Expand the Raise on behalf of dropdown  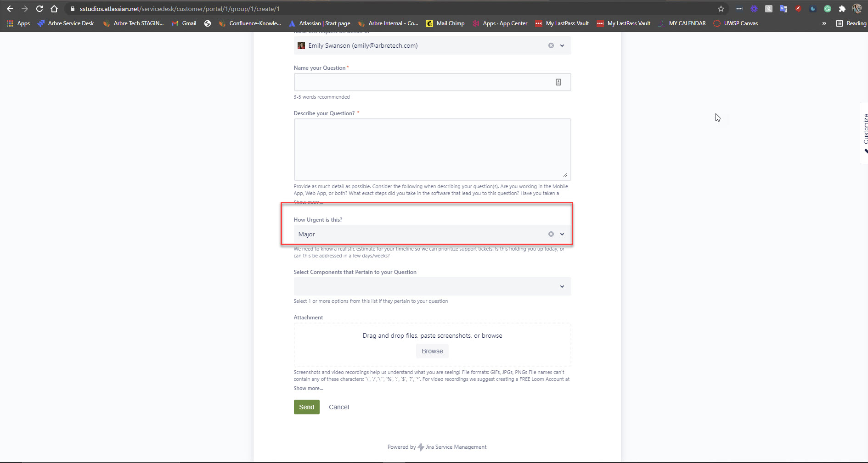tap(562, 45)
